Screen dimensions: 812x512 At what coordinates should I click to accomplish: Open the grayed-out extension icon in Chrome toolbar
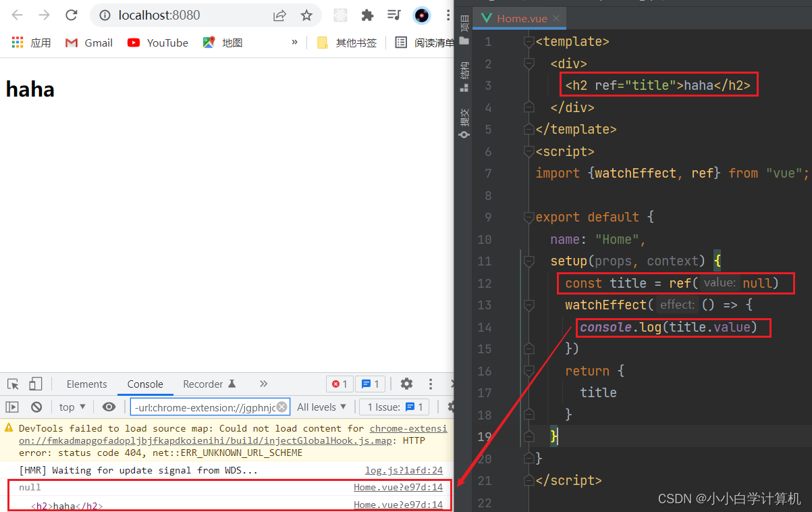click(x=340, y=15)
